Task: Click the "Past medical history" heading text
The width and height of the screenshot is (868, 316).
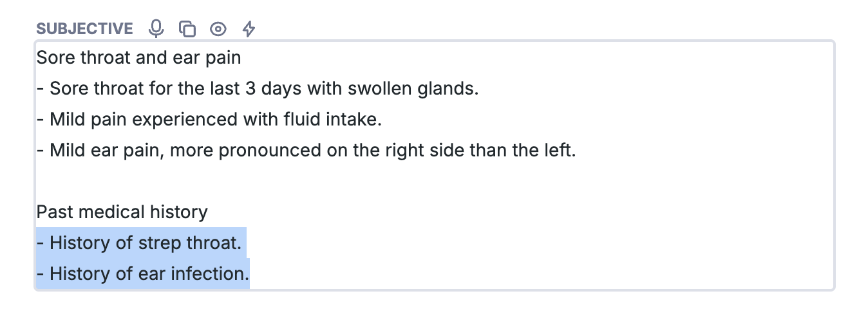Action: click(x=122, y=212)
